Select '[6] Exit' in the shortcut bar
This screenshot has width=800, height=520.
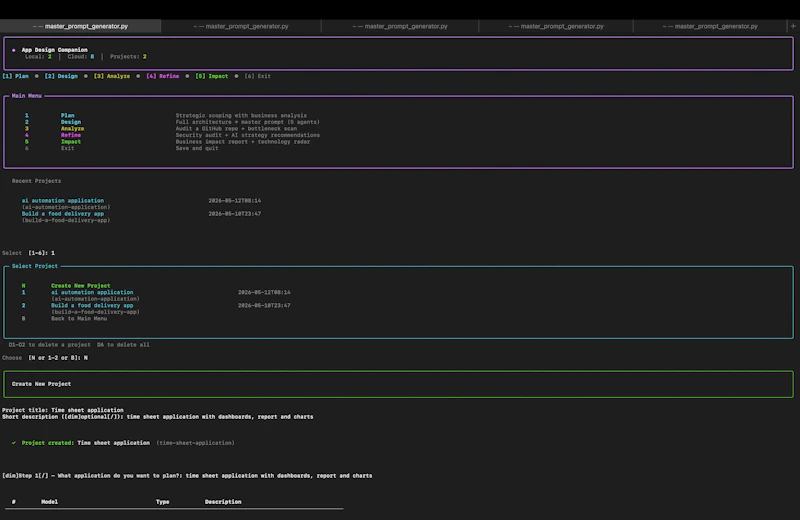point(258,76)
